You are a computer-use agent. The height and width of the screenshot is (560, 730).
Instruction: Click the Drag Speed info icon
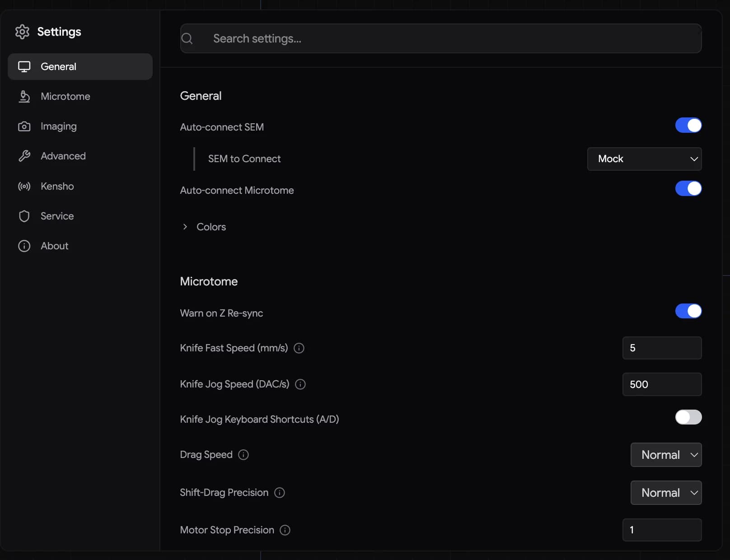point(243,455)
